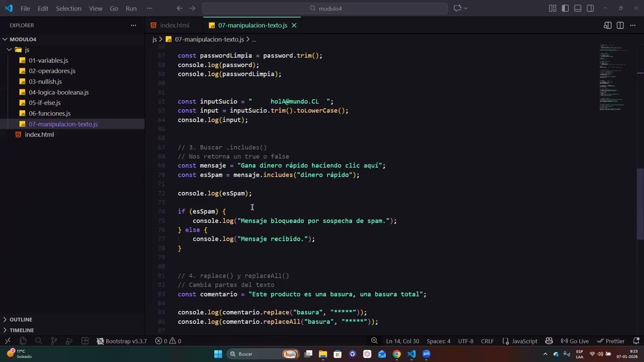Toggle the primary side bar visibility

coord(565,8)
